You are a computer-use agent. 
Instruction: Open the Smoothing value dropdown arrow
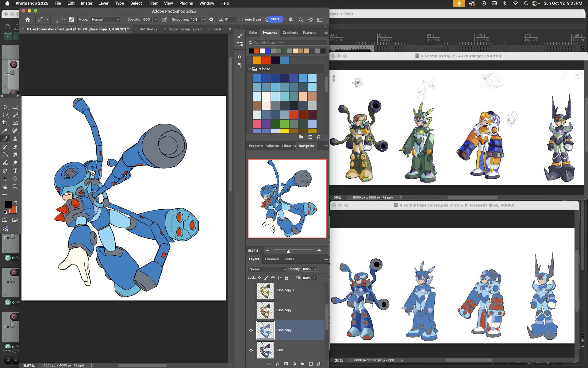tap(203, 19)
